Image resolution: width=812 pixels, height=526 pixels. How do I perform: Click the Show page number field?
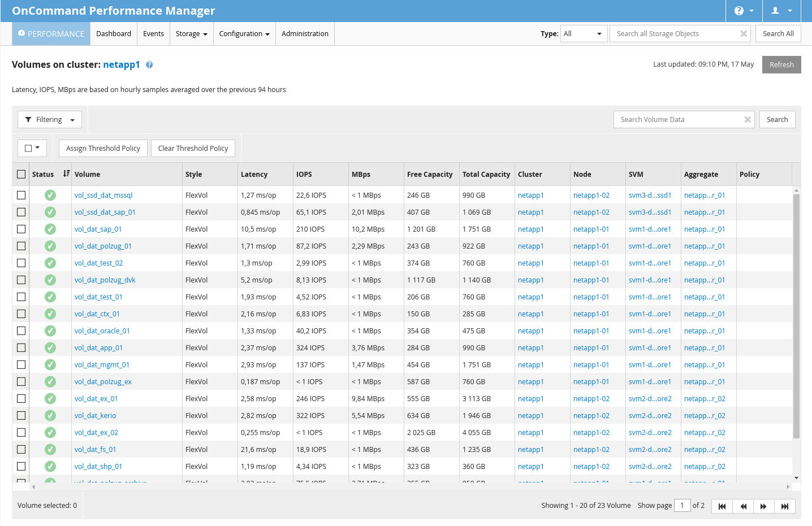(x=682, y=506)
